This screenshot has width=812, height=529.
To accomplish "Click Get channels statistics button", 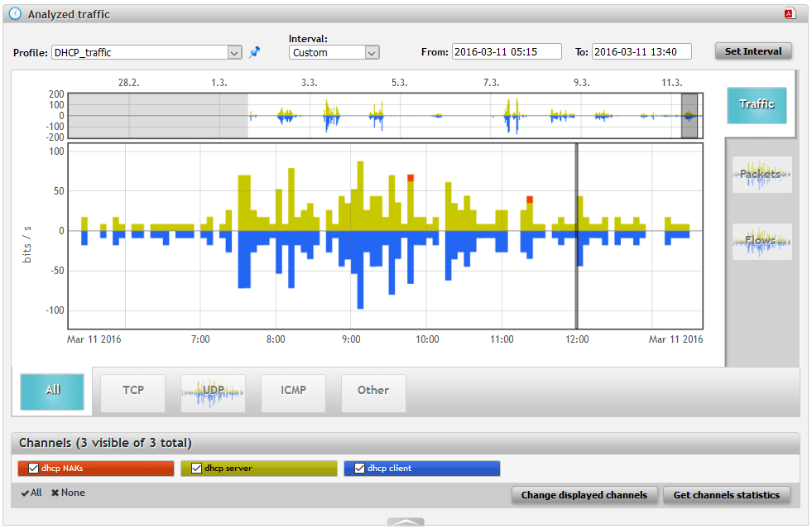I will pyautogui.click(x=726, y=495).
